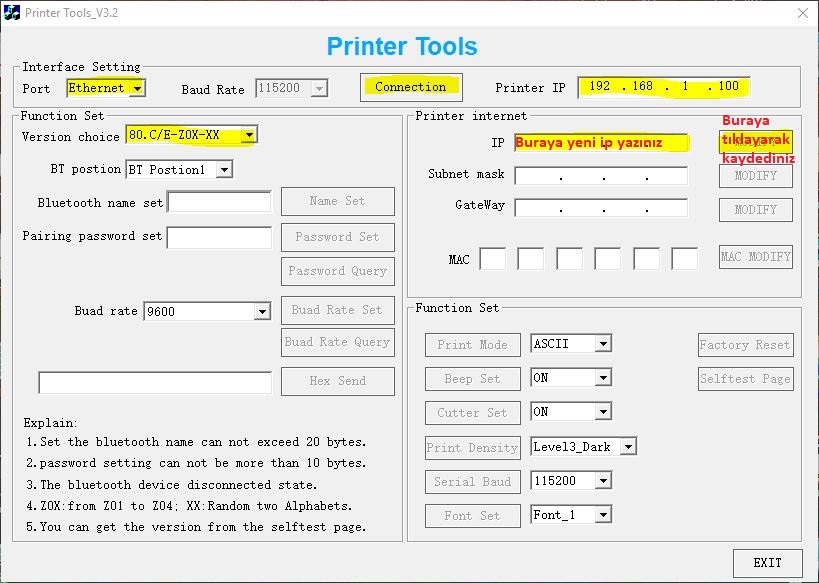Click the Pairing password set field
This screenshot has height=583, width=819.
[x=219, y=237]
